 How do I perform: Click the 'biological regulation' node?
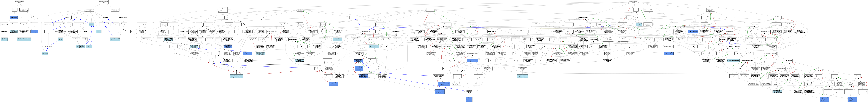tap(648, 10)
